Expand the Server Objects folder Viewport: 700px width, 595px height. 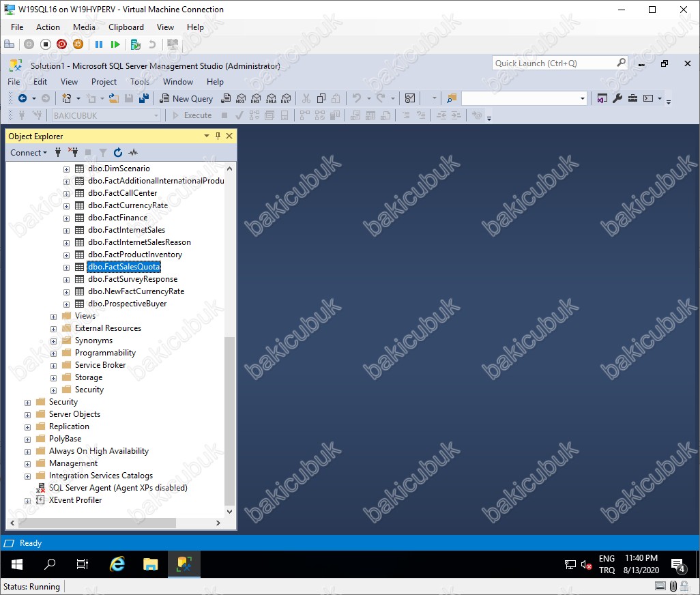click(x=28, y=415)
